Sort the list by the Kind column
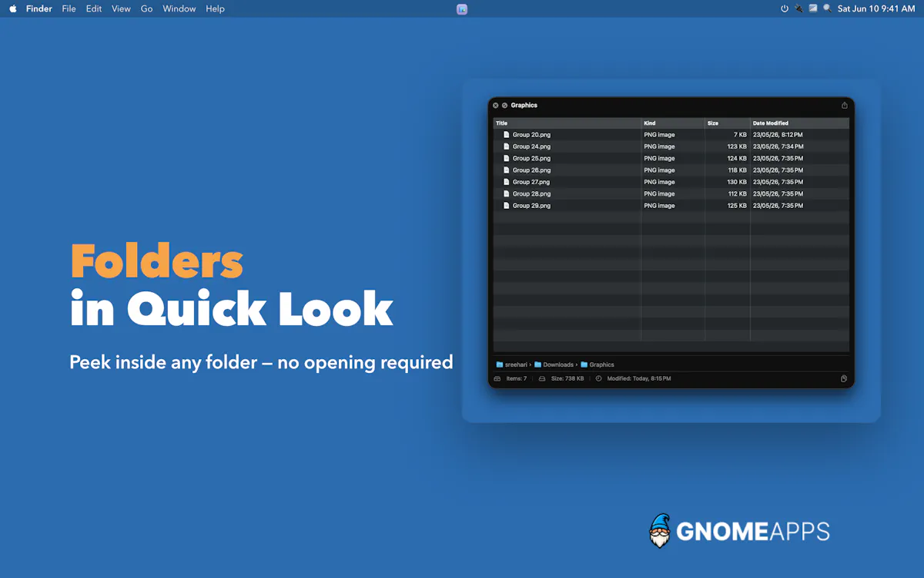The height and width of the screenshot is (578, 924). (x=674, y=123)
